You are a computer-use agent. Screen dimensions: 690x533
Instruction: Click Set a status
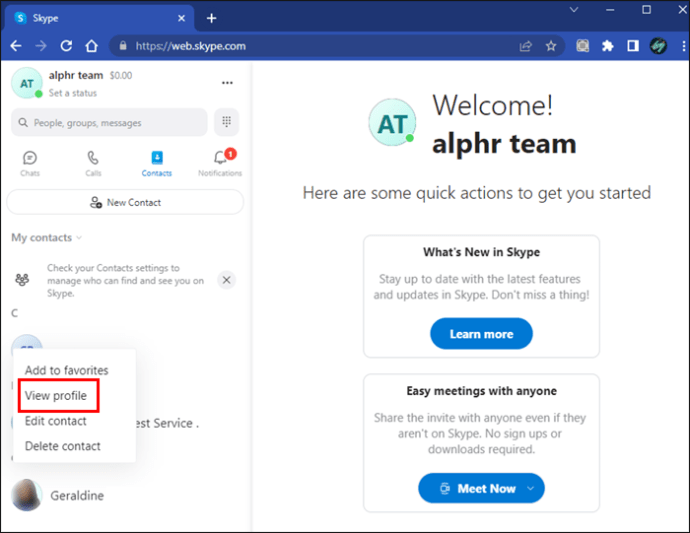click(x=73, y=93)
